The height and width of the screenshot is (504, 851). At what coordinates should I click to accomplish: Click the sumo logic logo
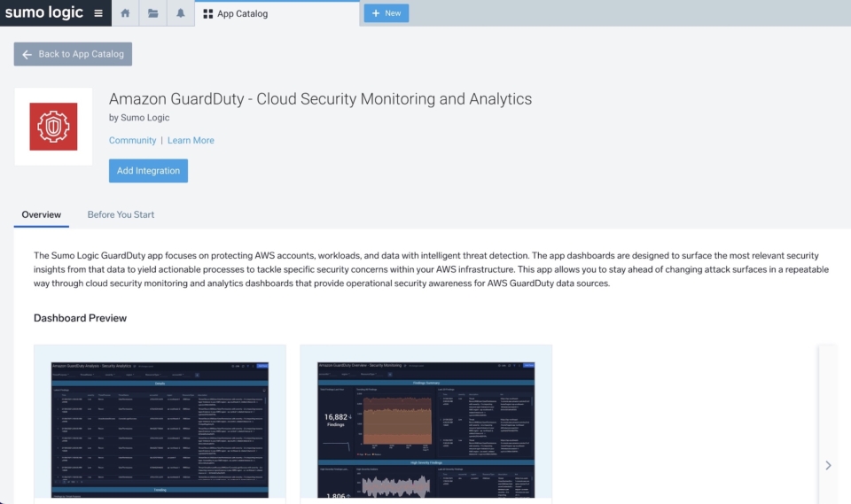click(x=44, y=12)
